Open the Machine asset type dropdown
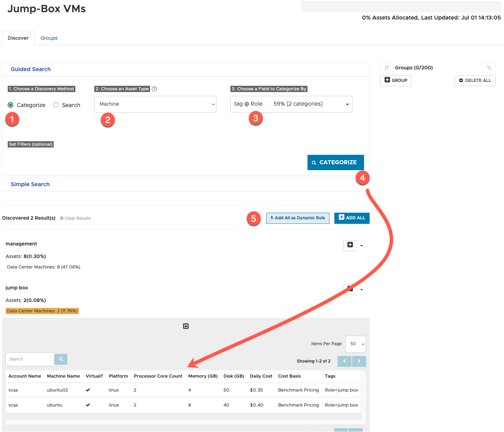Image resolution: width=504 pixels, height=432 pixels. [155, 104]
